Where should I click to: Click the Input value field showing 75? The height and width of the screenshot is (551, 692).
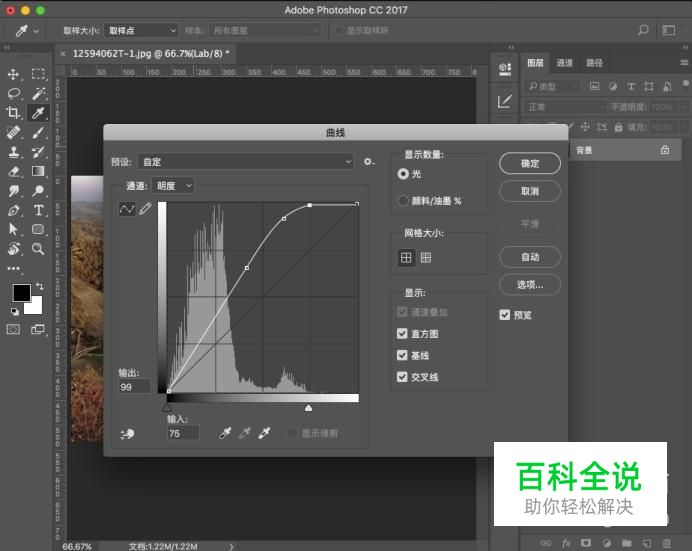(x=183, y=433)
